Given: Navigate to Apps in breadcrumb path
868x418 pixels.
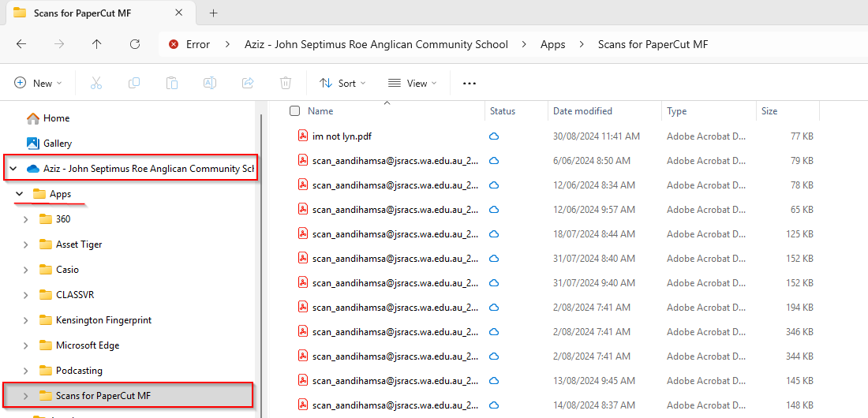Looking at the screenshot, I should pyautogui.click(x=552, y=44).
